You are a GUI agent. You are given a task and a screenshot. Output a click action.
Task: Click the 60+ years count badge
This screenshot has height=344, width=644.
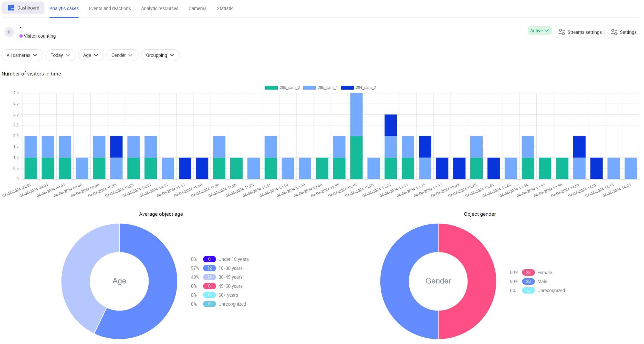[209, 295]
